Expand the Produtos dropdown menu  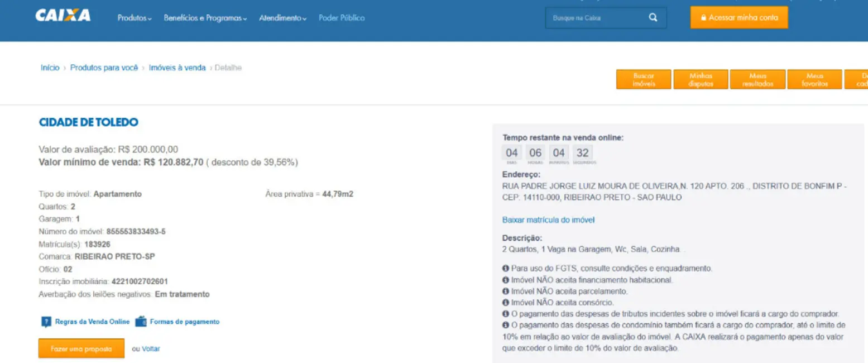point(135,18)
